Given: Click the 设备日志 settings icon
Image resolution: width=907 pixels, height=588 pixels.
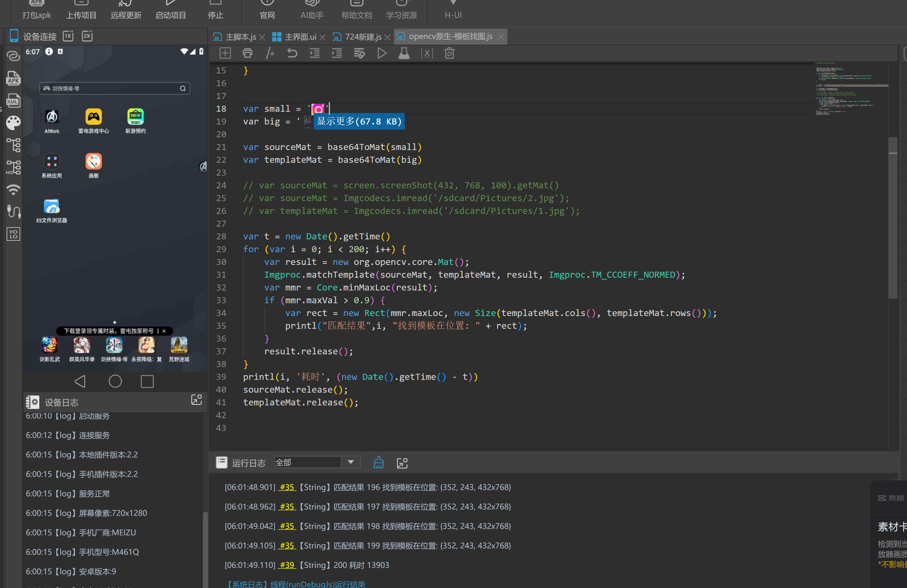Looking at the screenshot, I should (x=32, y=402).
